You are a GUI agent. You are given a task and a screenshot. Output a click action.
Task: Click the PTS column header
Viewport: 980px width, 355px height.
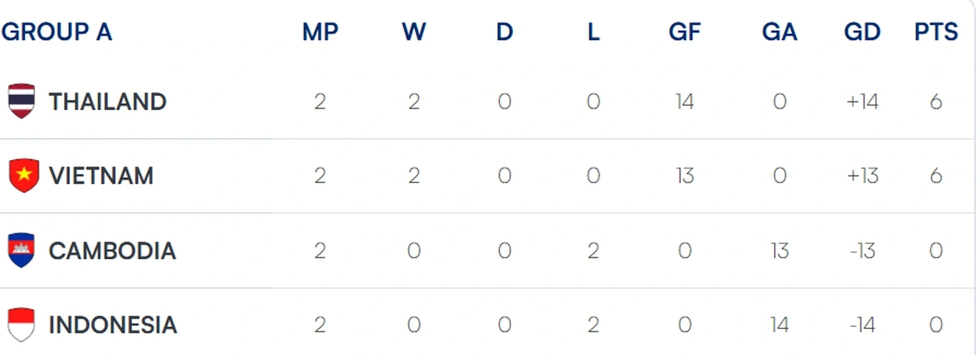coord(936,32)
